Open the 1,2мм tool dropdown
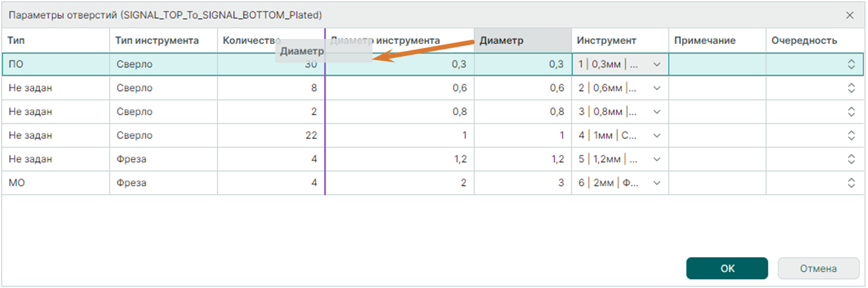Screen dimensions: 868x288 point(657,159)
